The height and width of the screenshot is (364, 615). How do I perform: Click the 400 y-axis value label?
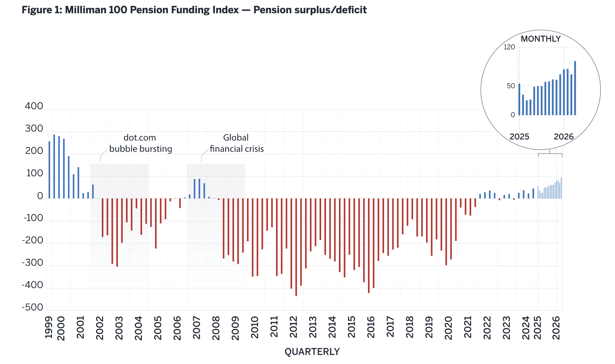pos(34,106)
